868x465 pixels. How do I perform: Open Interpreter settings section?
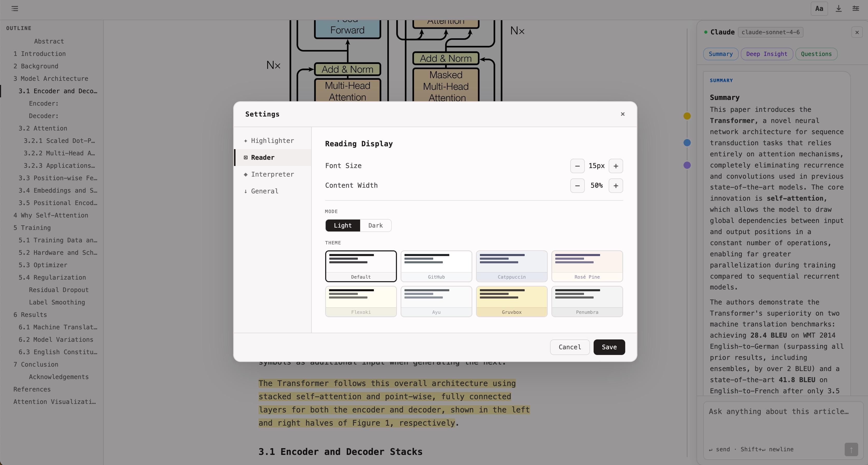tap(273, 175)
